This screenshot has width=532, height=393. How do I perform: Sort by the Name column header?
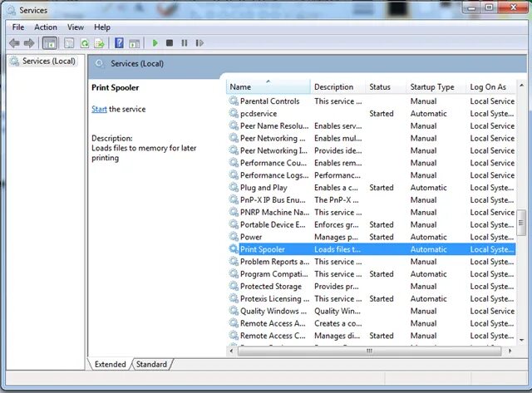(268, 86)
